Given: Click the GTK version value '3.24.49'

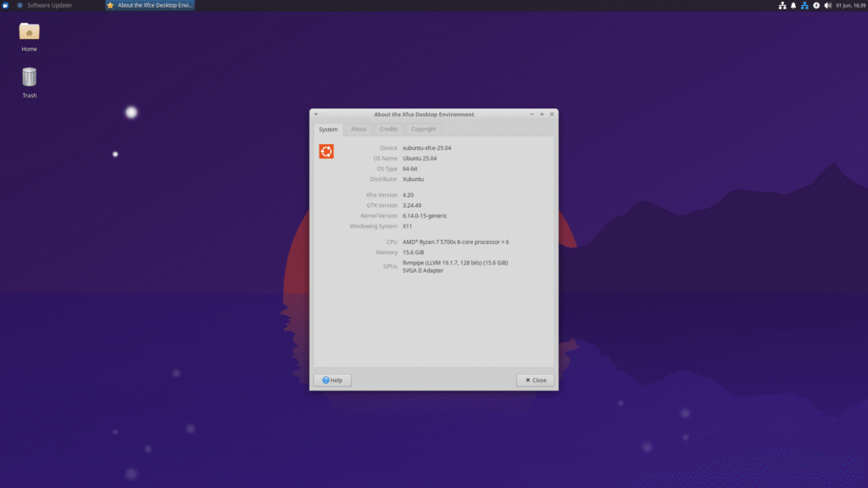Looking at the screenshot, I should (412, 205).
